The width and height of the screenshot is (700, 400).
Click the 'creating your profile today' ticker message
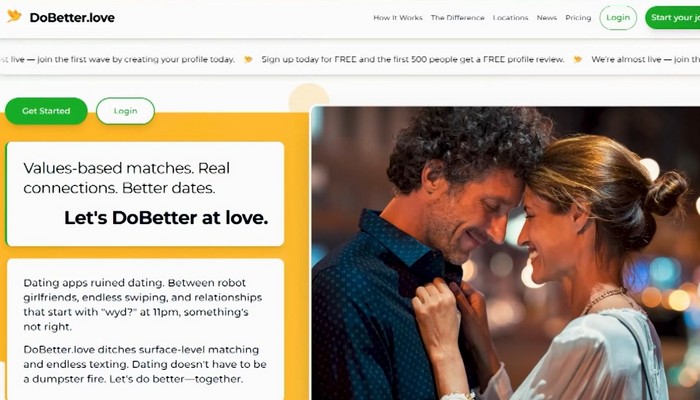coord(117,59)
